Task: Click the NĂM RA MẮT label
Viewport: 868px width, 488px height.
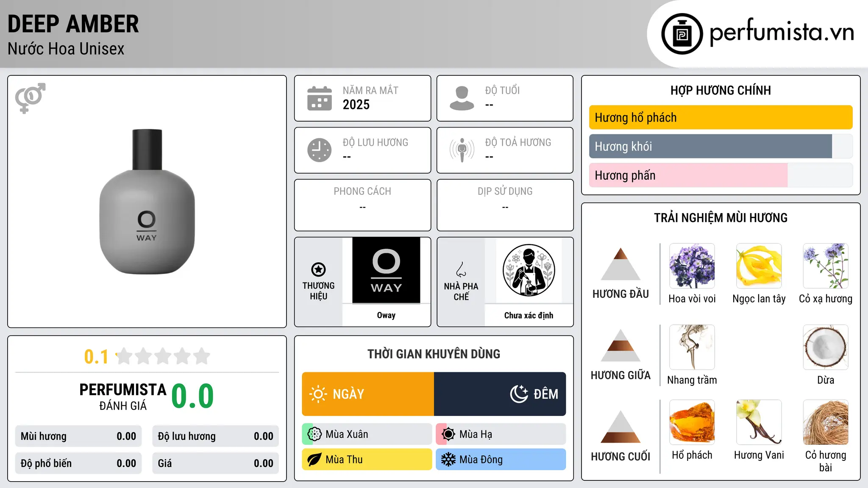Action: [370, 90]
